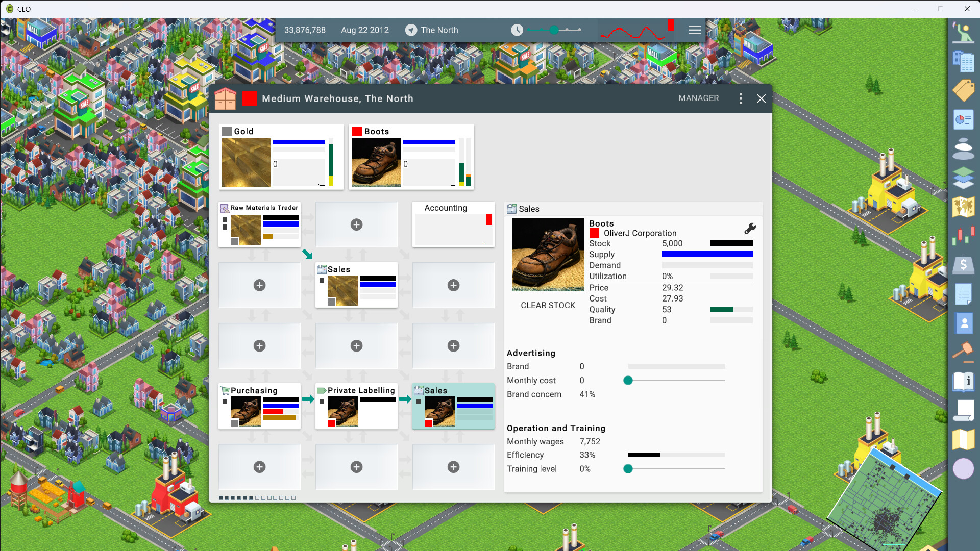The image size is (980, 551).
Task: Click the finance money bag icon
Action: (x=964, y=265)
